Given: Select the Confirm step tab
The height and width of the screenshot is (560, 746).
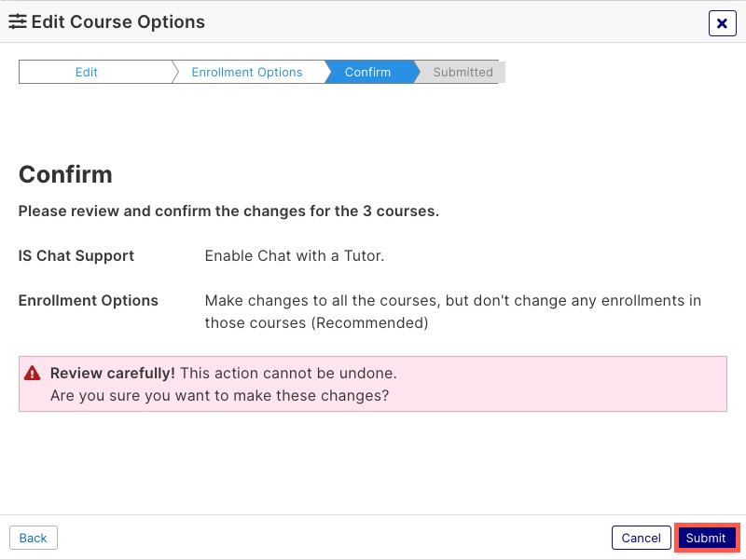Looking at the screenshot, I should click(x=367, y=72).
